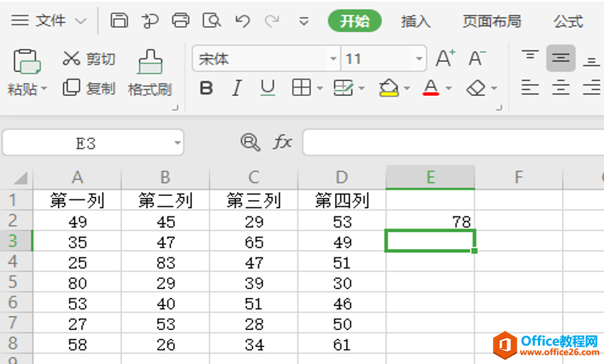Open clipboard group dialog launcher
This screenshot has height=364, width=604.
pos(175,107)
